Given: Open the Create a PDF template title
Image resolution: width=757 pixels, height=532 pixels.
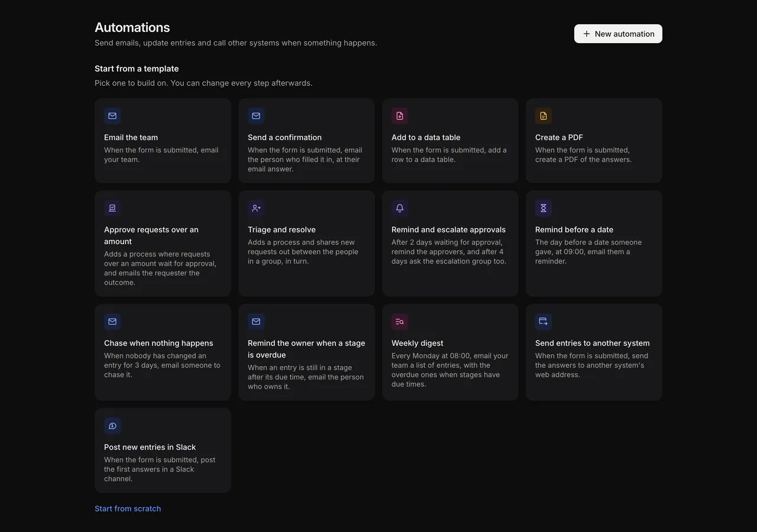Looking at the screenshot, I should 559,137.
